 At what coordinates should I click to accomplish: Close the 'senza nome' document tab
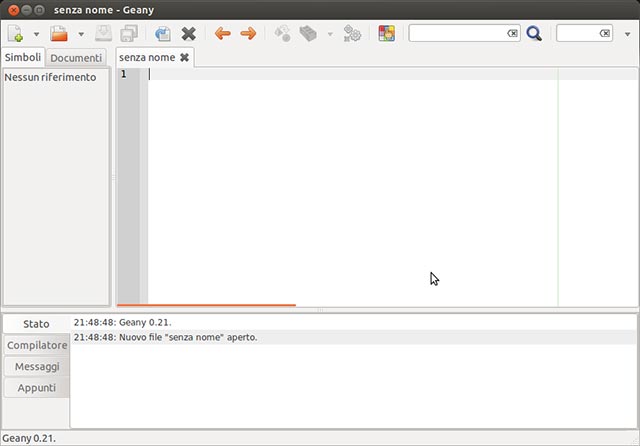(x=184, y=58)
